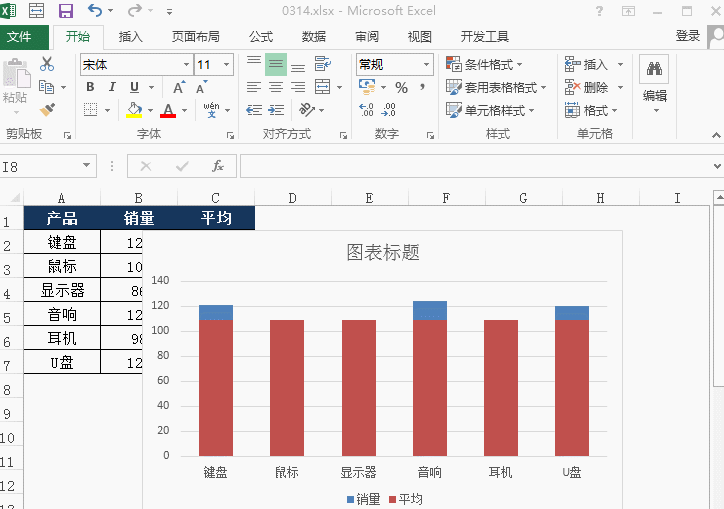Click the cell Borders icon

click(x=90, y=110)
